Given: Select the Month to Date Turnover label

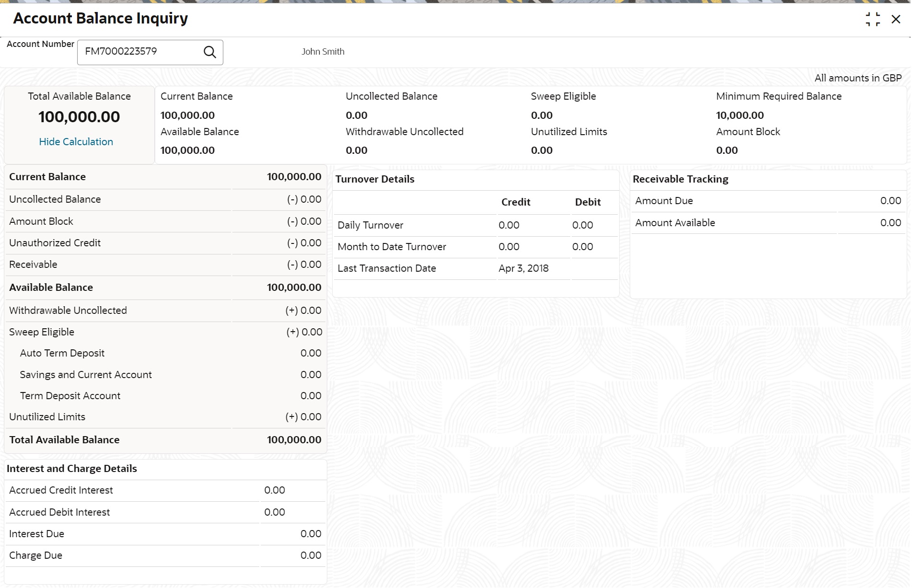Looking at the screenshot, I should pos(392,247).
